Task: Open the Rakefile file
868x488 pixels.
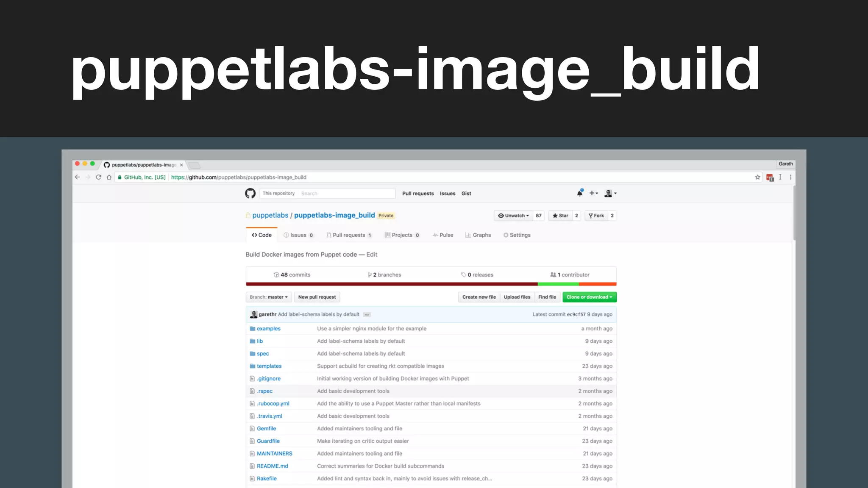Action: click(x=267, y=479)
